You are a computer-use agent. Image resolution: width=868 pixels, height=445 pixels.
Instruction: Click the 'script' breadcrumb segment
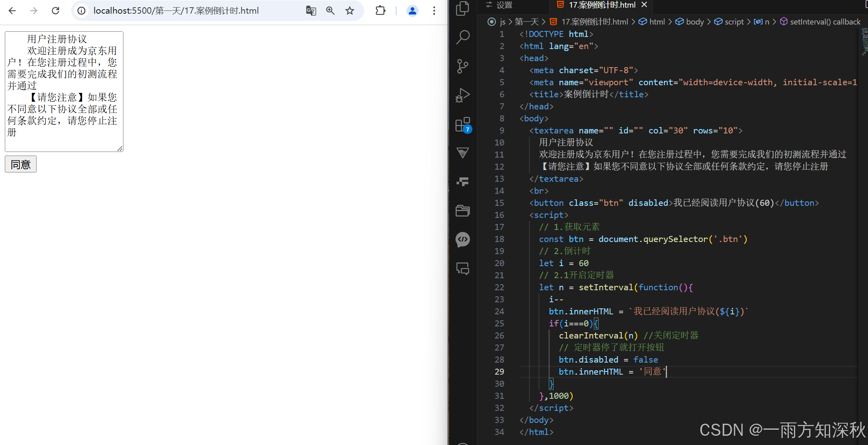pyautogui.click(x=734, y=22)
